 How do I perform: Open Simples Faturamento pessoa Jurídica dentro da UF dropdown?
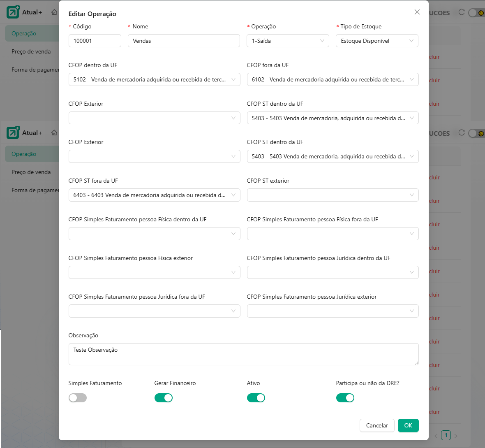(x=333, y=272)
